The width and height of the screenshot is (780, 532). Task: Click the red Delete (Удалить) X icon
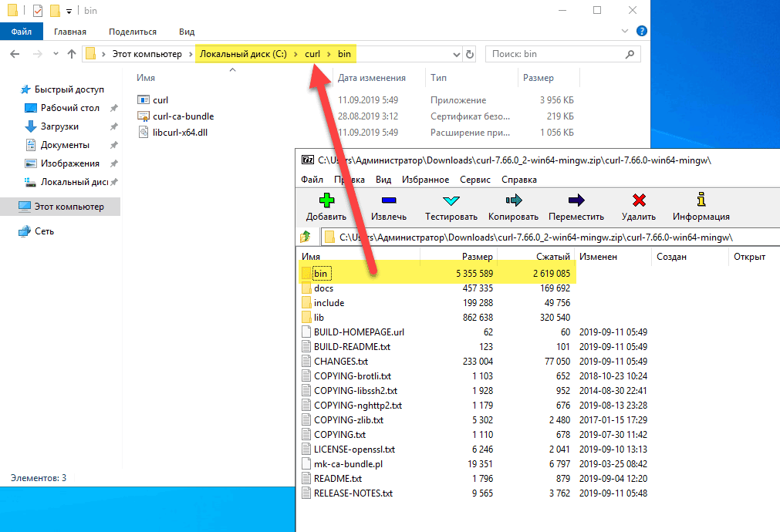638,201
